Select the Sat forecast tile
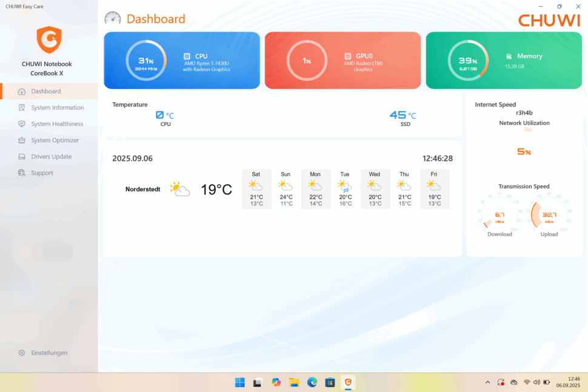The width and height of the screenshot is (588, 392). (256, 189)
